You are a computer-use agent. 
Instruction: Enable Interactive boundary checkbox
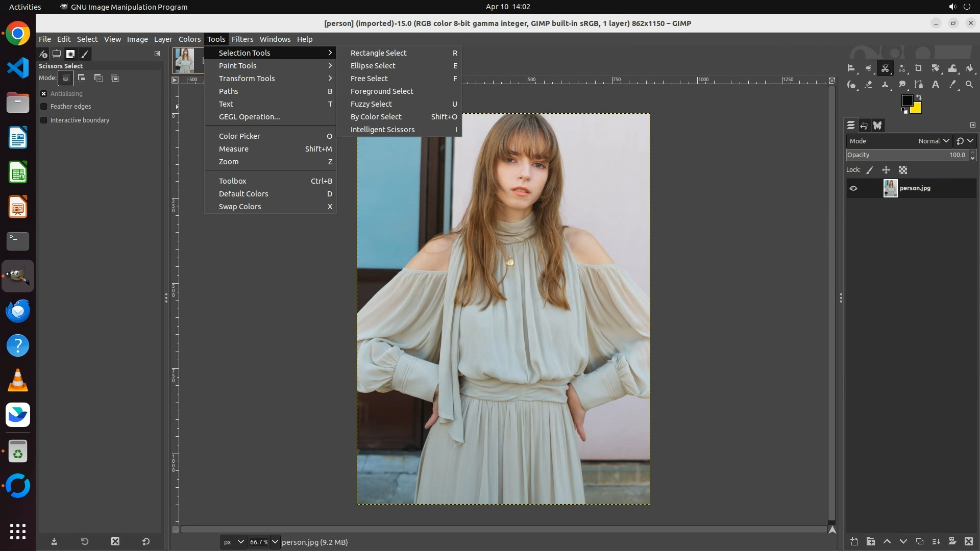pyautogui.click(x=44, y=120)
